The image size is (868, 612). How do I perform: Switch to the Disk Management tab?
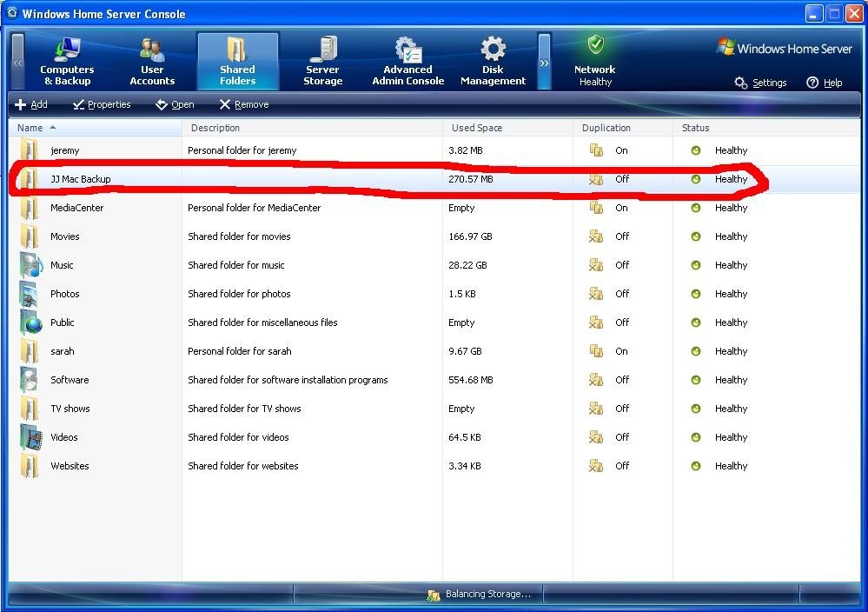click(x=493, y=62)
